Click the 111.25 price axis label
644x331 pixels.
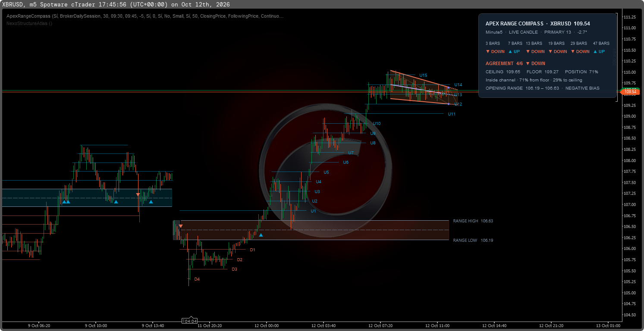(x=630, y=17)
